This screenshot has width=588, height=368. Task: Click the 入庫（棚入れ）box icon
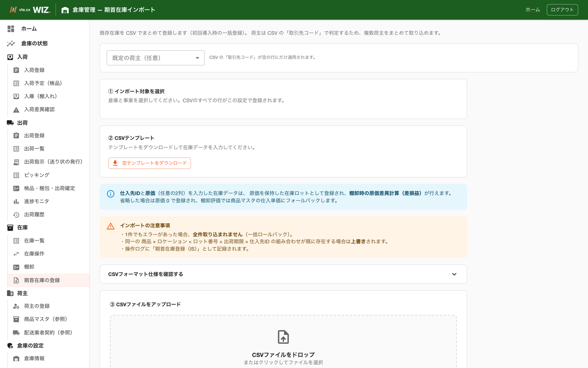point(16,96)
